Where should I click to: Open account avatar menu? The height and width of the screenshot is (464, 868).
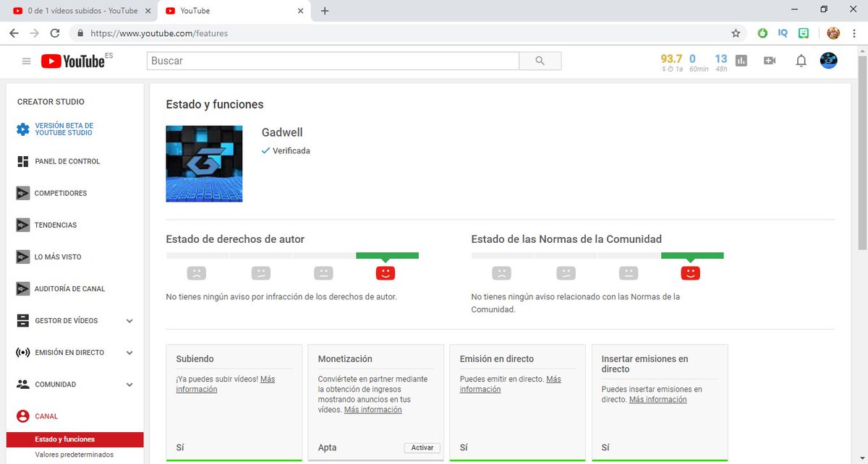(x=829, y=61)
